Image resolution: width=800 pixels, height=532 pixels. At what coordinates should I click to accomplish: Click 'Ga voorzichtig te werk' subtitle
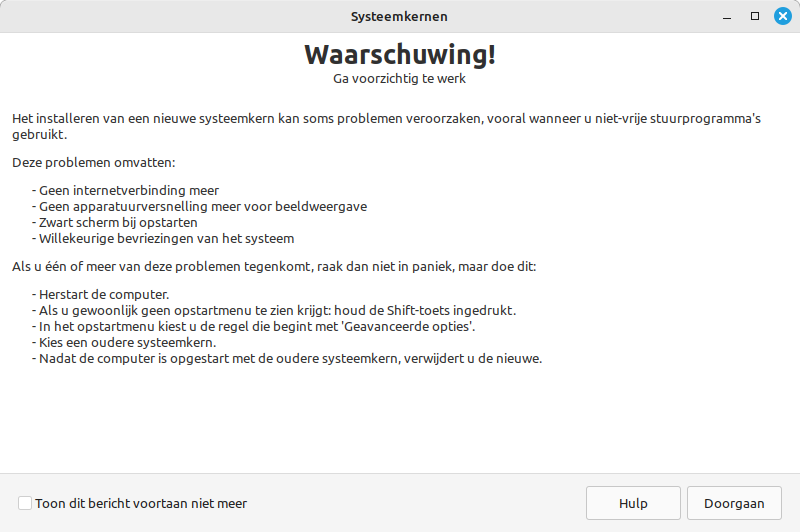point(399,79)
